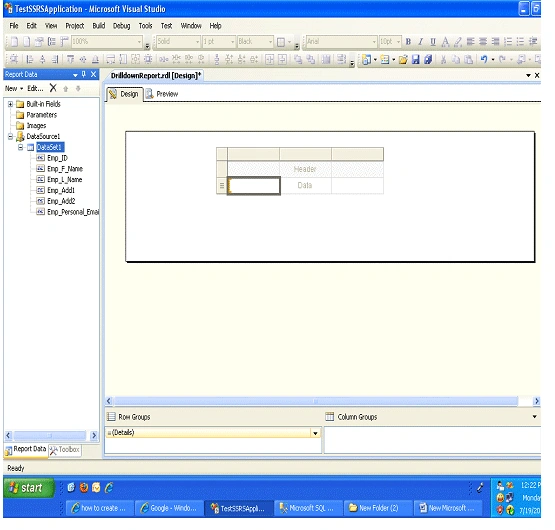Screen dimensions: 555x530
Task: Click the font foreground color icon
Action: click(445, 42)
